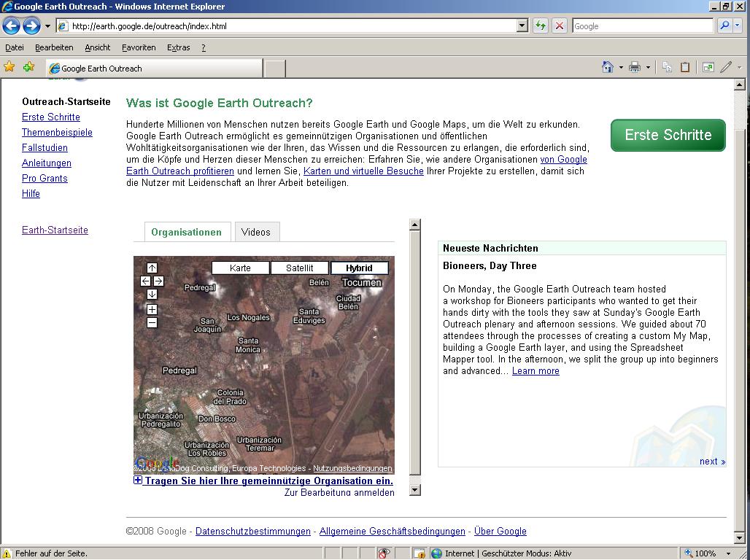Expand the Print options dropdown arrow
750x560 pixels.
[648, 67]
